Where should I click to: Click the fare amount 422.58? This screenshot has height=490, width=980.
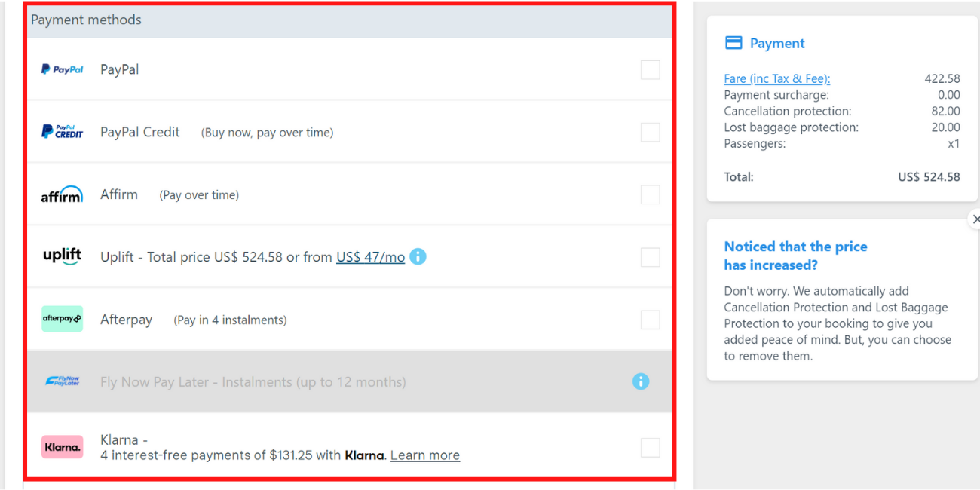[942, 78]
